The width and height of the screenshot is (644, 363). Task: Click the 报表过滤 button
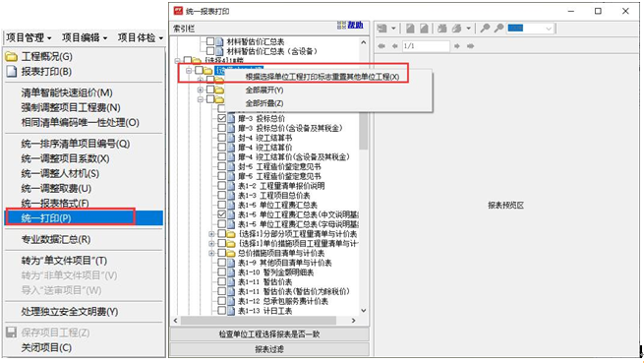pos(269,349)
